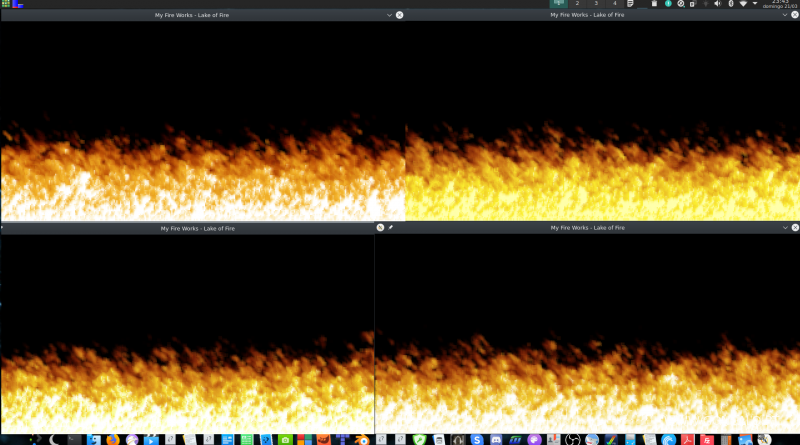Toggle the pin on bottom-right window

[390, 228]
